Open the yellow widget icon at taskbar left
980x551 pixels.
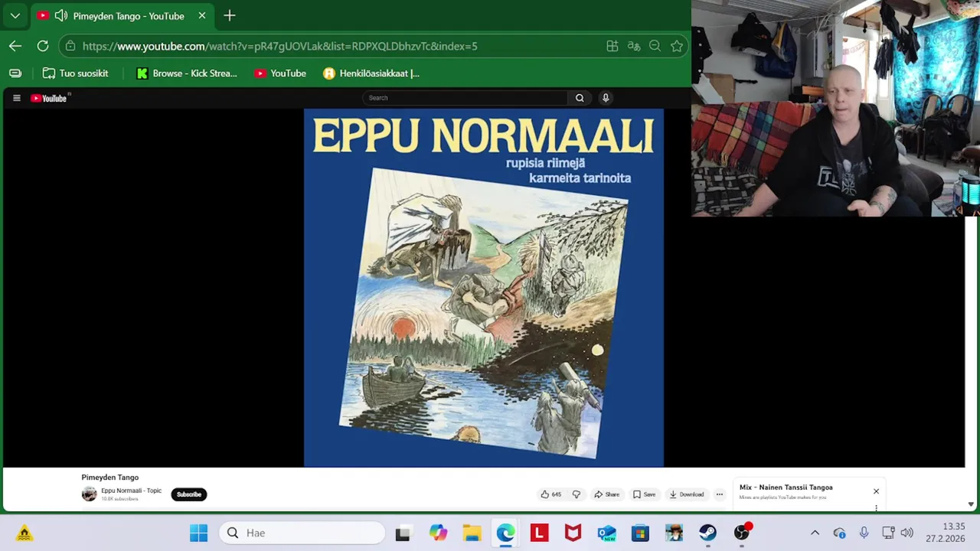[x=24, y=533]
